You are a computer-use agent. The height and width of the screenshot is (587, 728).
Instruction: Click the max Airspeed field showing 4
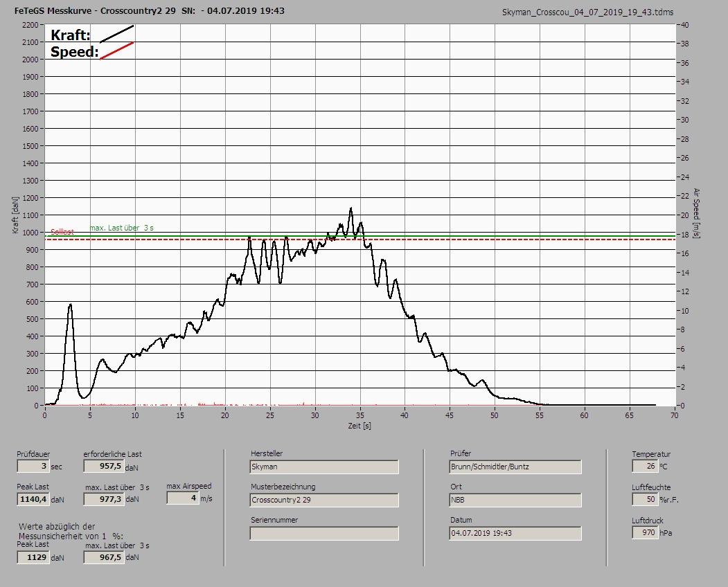[183, 498]
